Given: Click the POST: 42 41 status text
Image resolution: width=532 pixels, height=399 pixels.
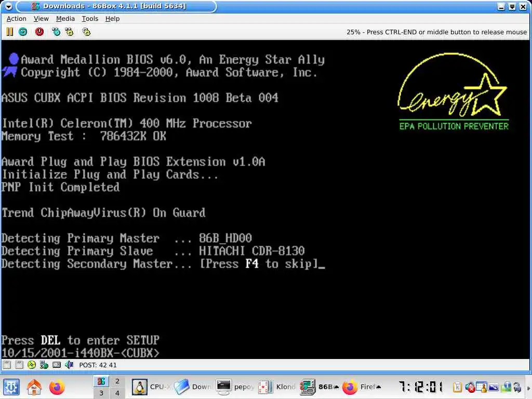Looking at the screenshot, I should click(98, 365).
